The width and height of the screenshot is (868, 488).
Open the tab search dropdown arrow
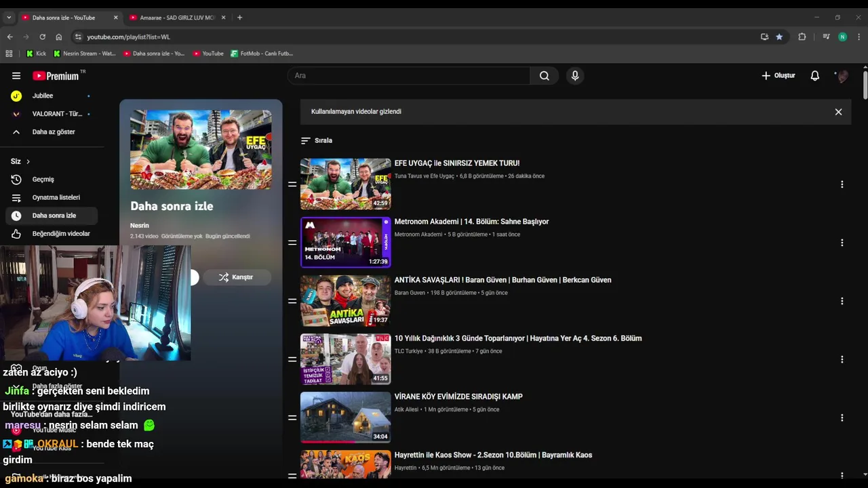pyautogui.click(x=9, y=18)
